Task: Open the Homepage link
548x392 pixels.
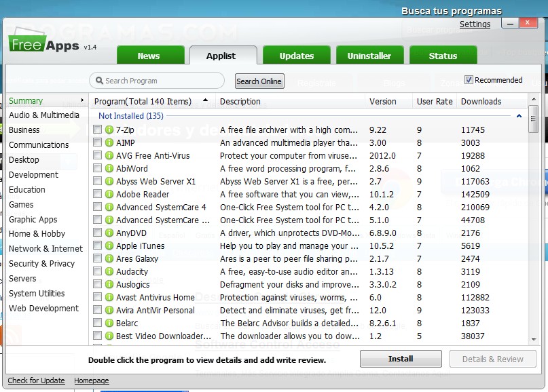Action: tap(92, 380)
